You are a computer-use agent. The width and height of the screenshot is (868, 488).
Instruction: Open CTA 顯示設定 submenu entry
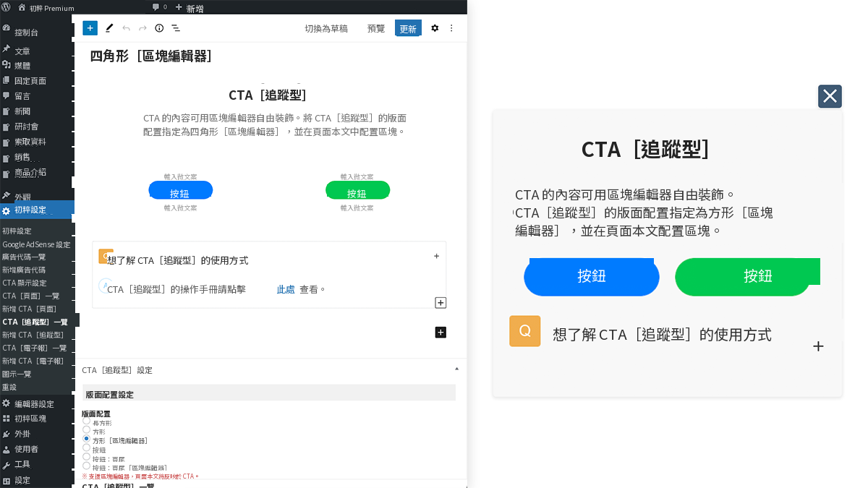coord(25,283)
